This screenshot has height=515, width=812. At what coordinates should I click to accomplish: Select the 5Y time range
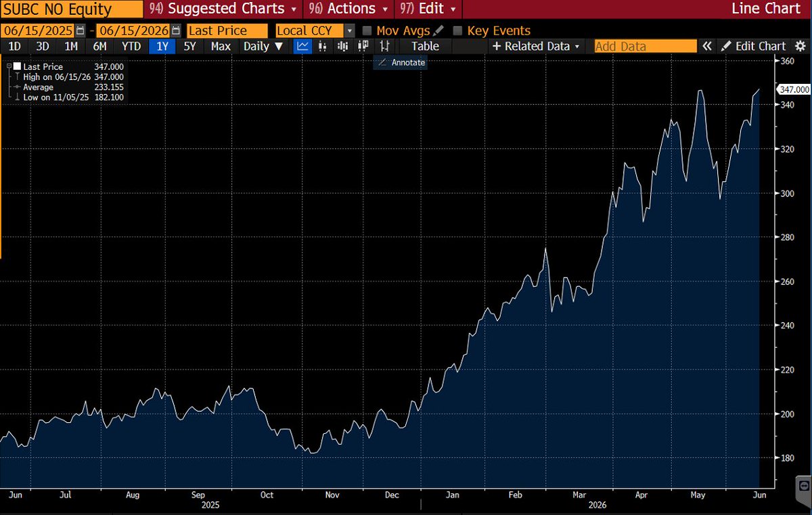[x=190, y=46]
